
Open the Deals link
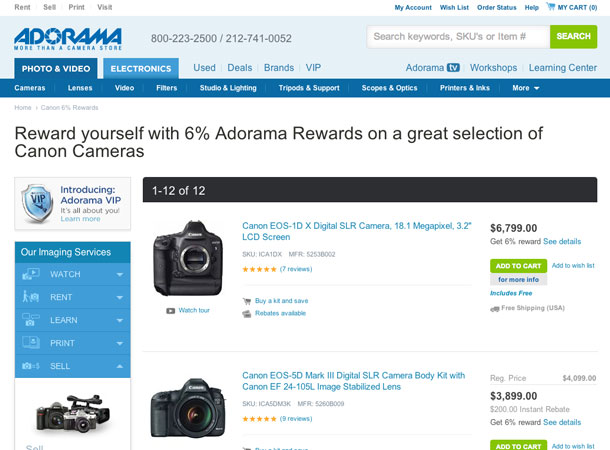click(x=240, y=68)
